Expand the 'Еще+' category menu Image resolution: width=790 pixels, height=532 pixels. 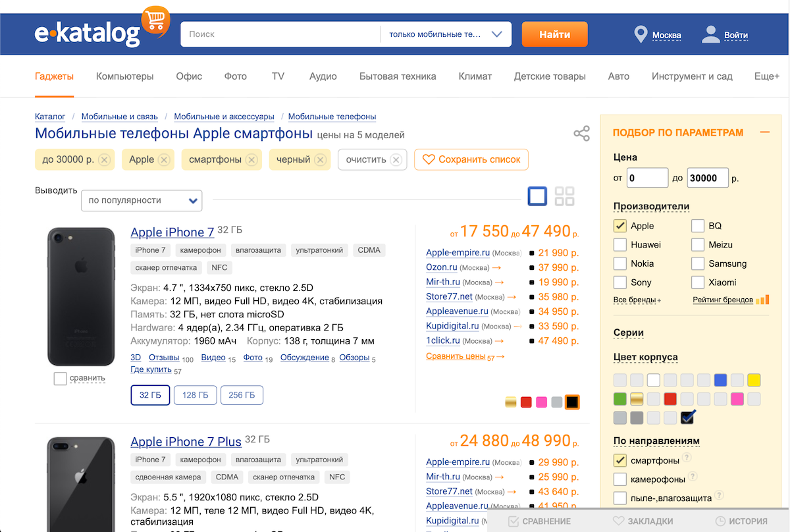(767, 76)
